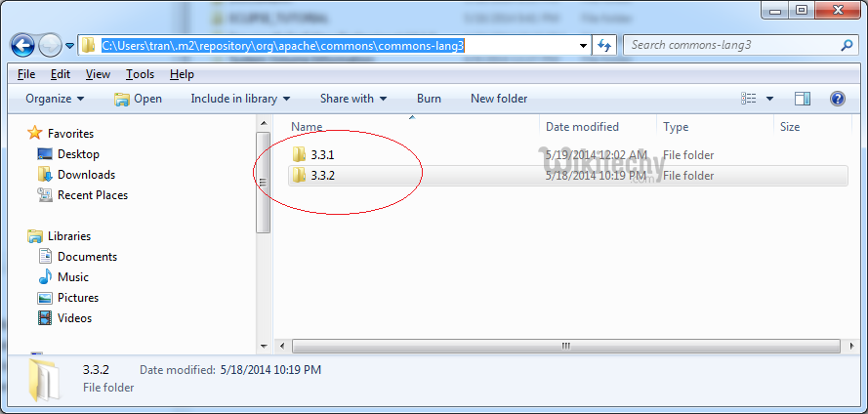The width and height of the screenshot is (868, 414).
Task: Select Downloads in Favorites
Action: (86, 175)
